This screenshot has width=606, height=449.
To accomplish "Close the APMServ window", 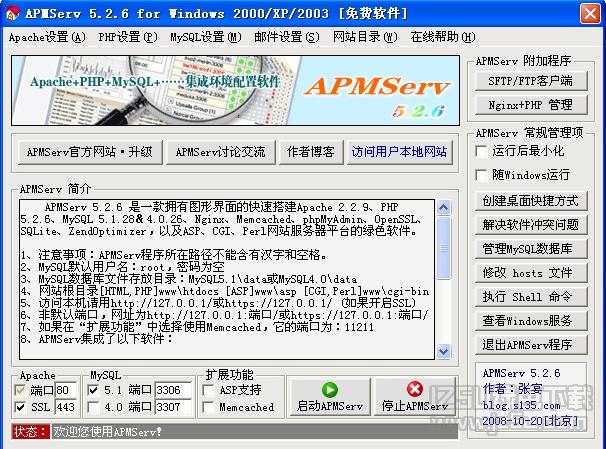I will click(x=590, y=14).
